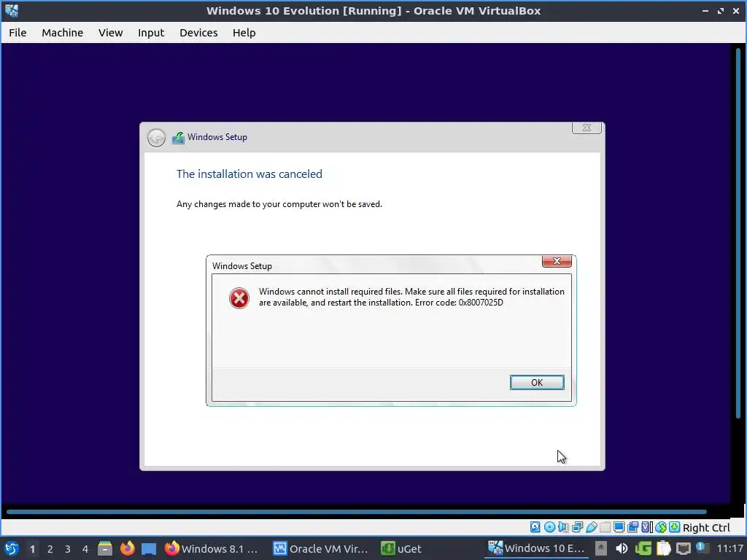Click the 11:17 clock
Screen dimensions: 747x560
(x=729, y=548)
